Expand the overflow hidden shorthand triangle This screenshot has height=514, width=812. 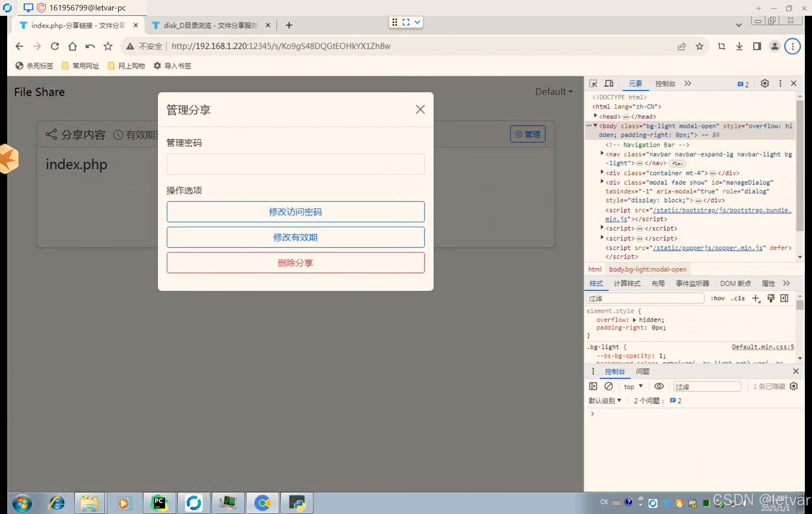(x=634, y=320)
